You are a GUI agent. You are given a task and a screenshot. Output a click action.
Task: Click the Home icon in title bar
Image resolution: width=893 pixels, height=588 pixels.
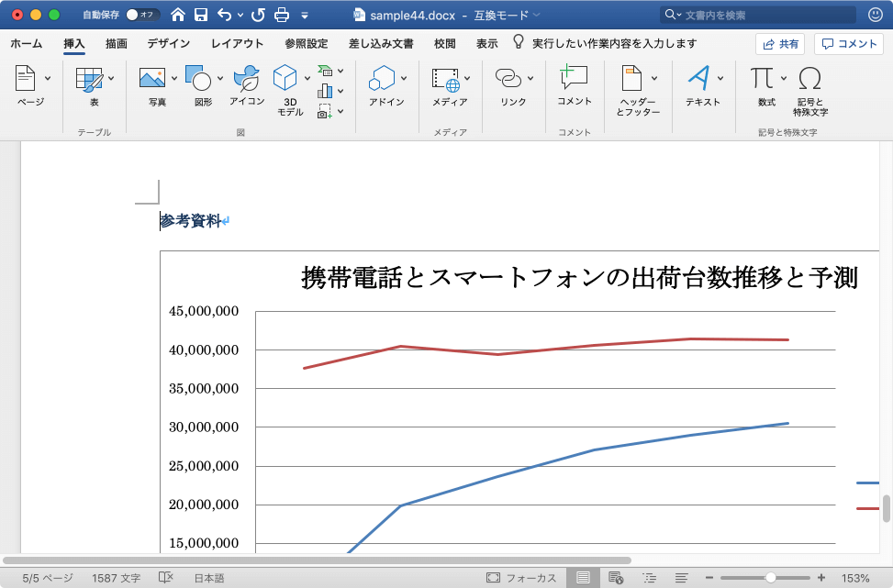click(178, 15)
